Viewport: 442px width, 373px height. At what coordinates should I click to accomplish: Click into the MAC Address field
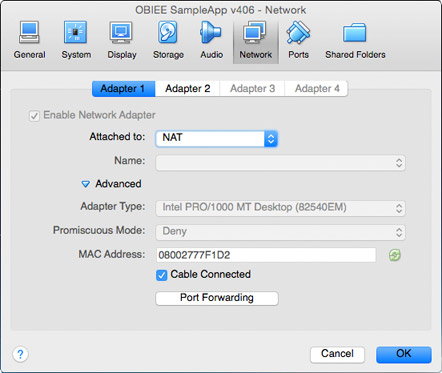tap(266, 255)
